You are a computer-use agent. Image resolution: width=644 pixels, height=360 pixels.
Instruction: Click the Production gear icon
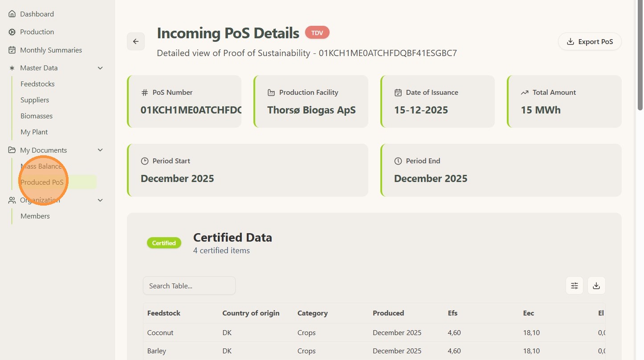(x=12, y=32)
